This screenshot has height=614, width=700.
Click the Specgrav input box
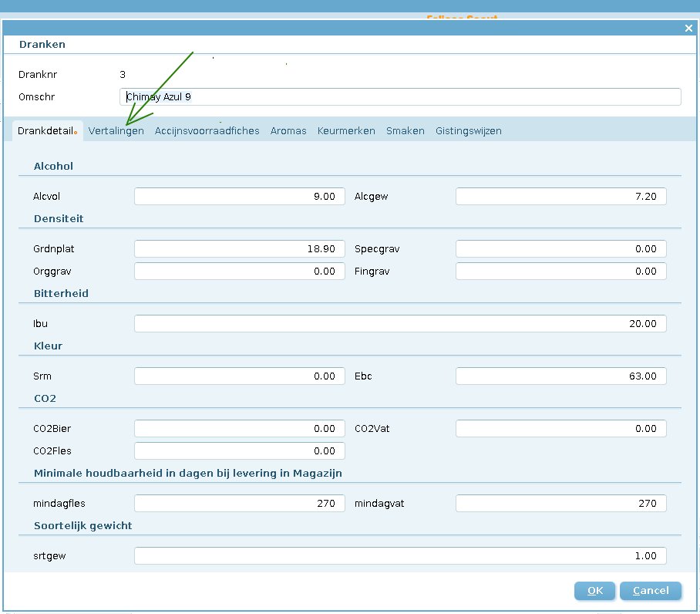coord(561,248)
